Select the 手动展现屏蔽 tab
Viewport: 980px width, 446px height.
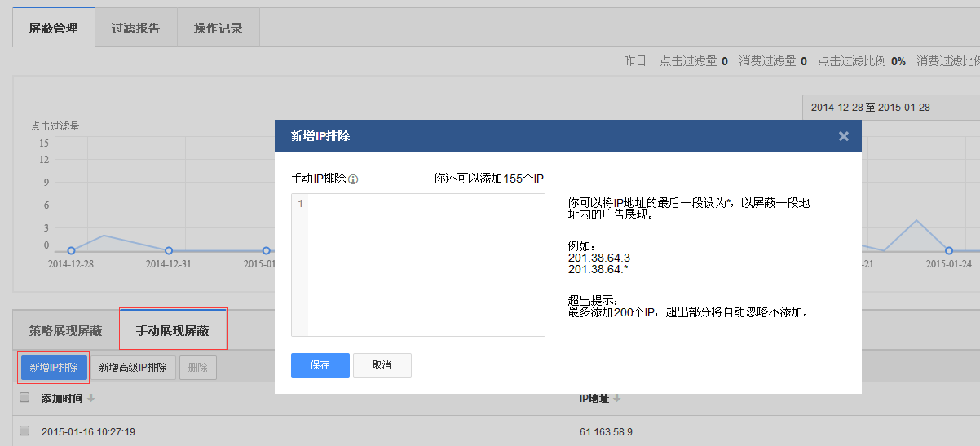click(x=172, y=330)
